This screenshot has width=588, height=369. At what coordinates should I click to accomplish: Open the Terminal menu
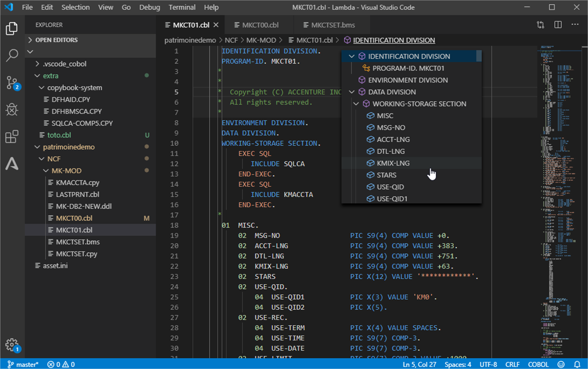pos(182,7)
